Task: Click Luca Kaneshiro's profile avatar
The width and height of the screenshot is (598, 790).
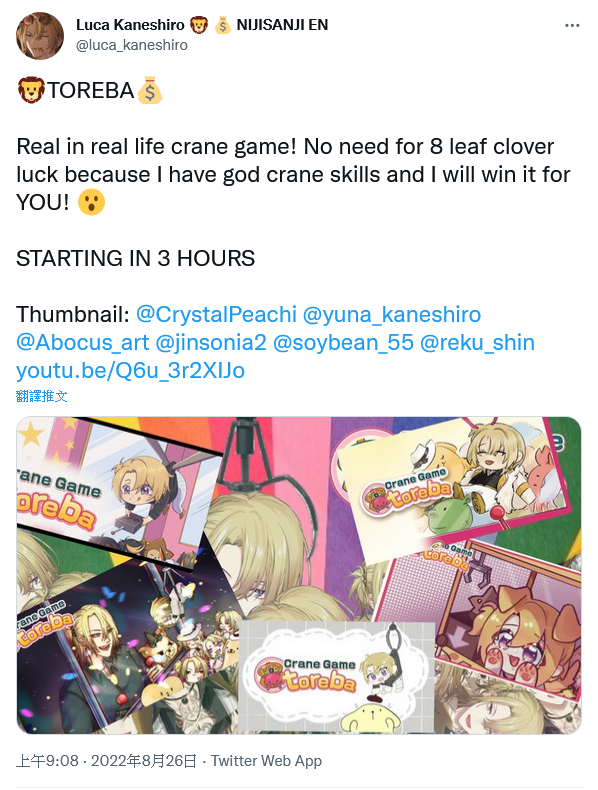Action: pos(40,36)
